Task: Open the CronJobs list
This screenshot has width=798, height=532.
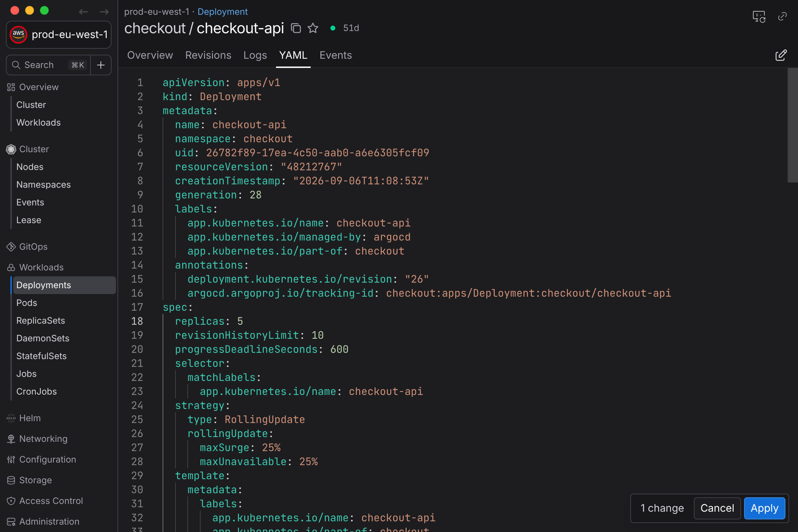Action: [x=37, y=392]
